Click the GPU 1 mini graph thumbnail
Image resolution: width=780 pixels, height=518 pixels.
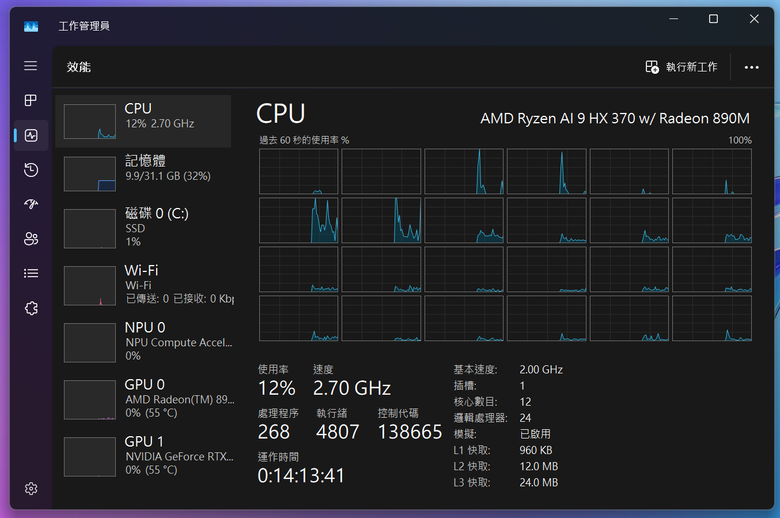[x=90, y=457]
